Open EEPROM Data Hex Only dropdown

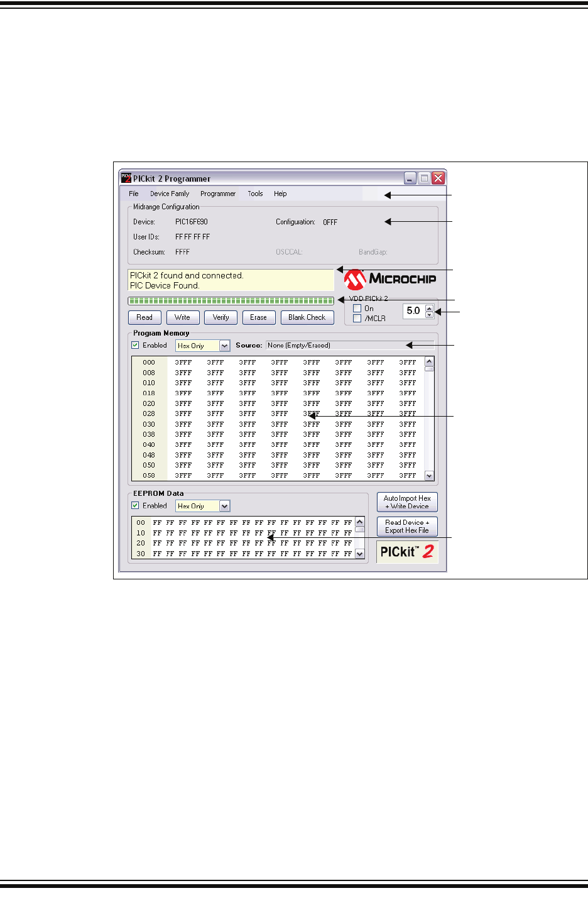point(225,506)
